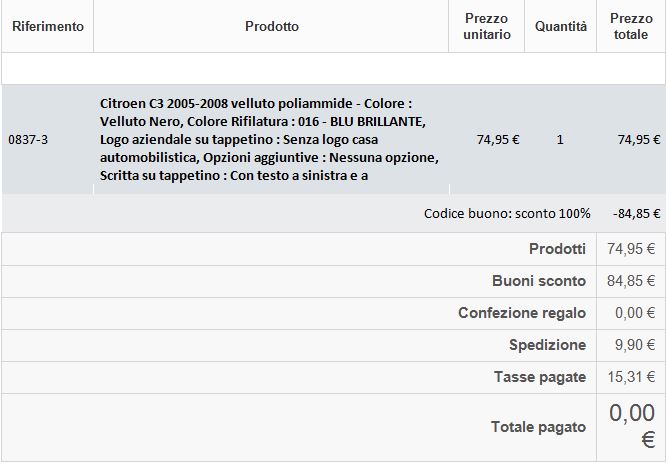Click the Codice buono sconto 100% text

(507, 213)
